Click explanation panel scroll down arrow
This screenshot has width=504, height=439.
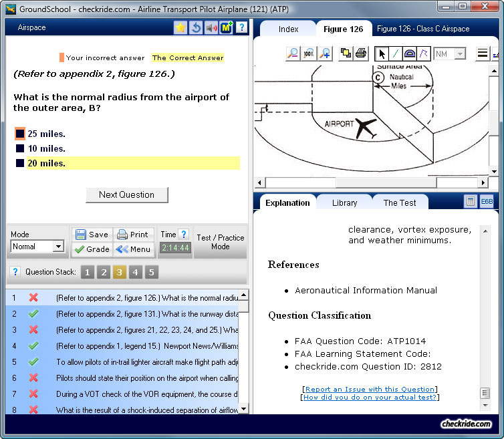point(485,405)
